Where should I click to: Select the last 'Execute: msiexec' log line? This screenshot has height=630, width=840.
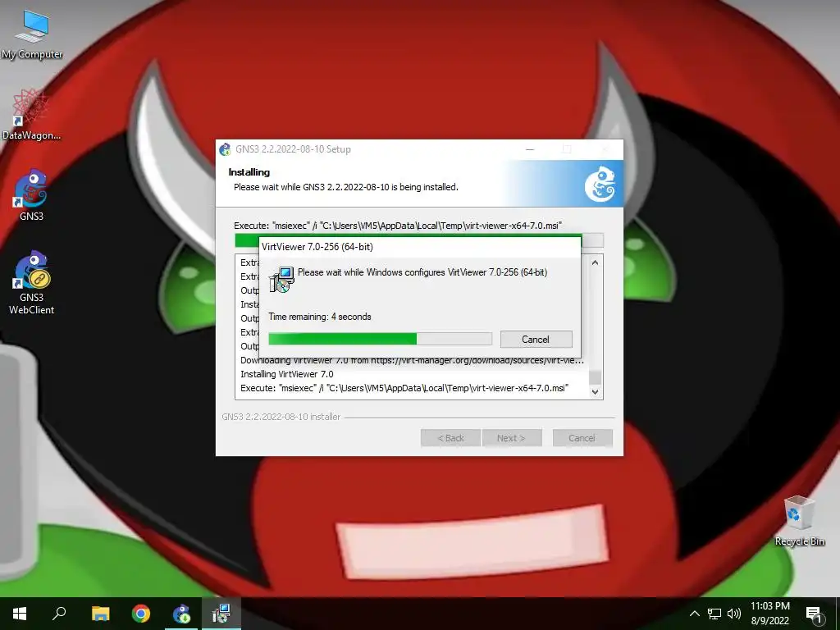(404, 388)
